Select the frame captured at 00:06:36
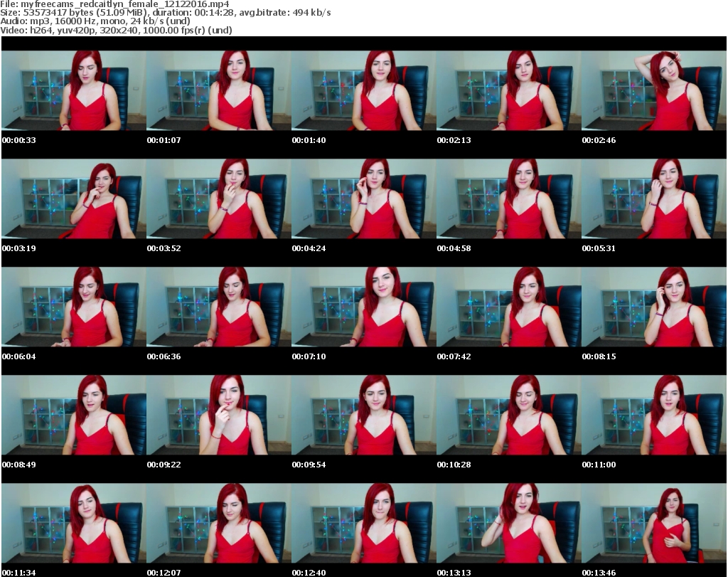Image resolution: width=728 pixels, height=577 pixels. coord(219,307)
